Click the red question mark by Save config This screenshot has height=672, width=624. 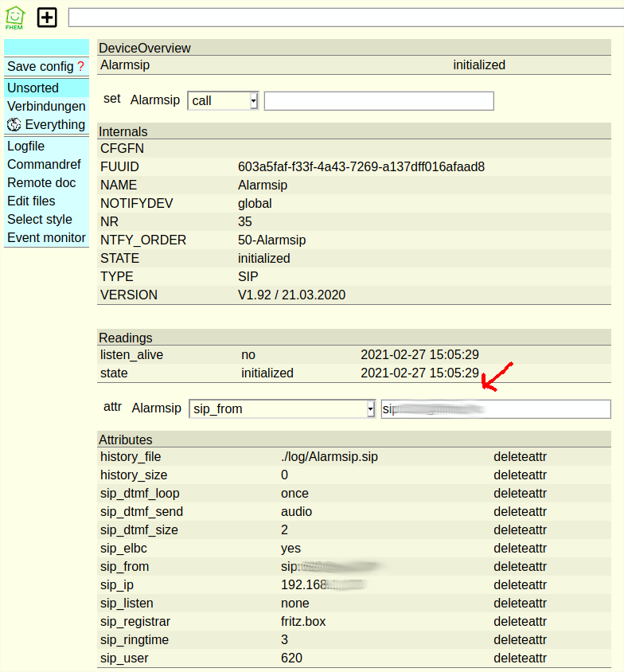pyautogui.click(x=80, y=67)
